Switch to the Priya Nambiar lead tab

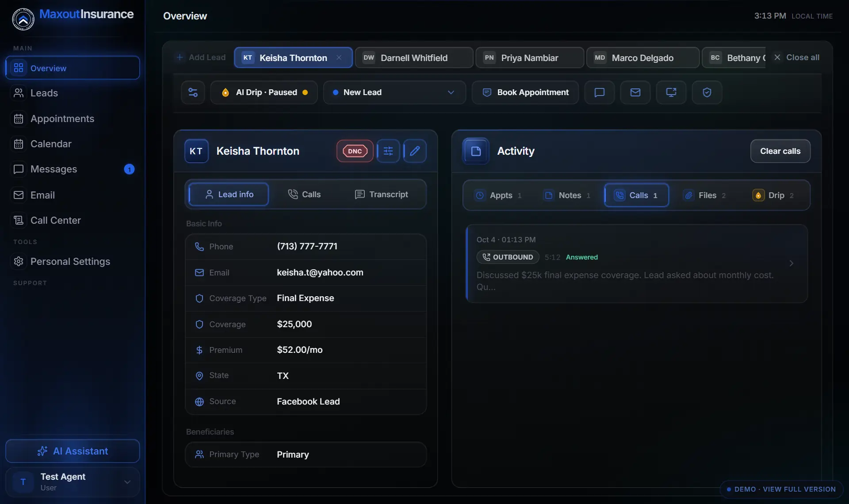point(530,57)
